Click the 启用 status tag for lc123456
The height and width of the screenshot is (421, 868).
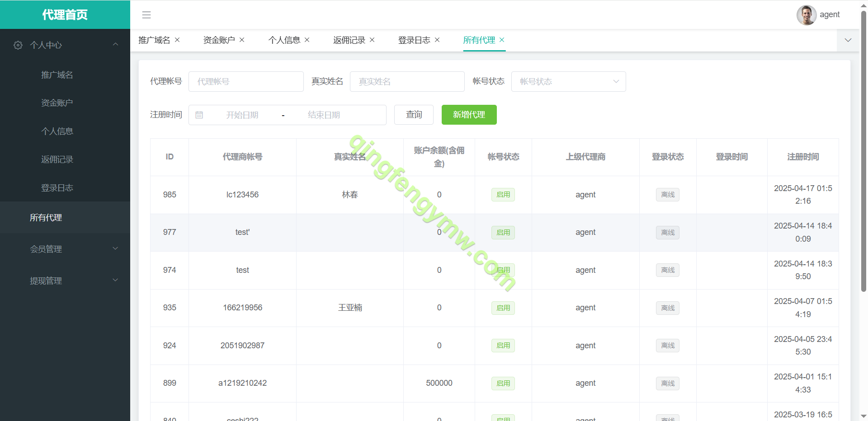coord(503,195)
